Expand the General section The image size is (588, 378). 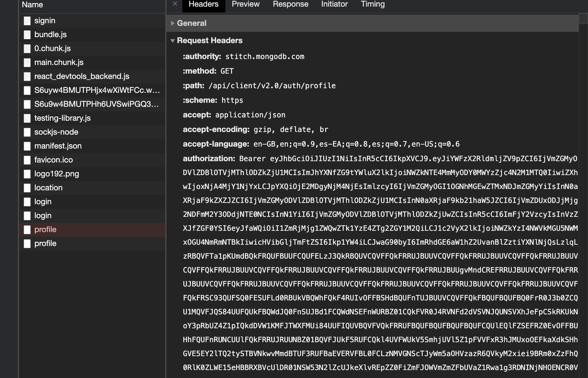tap(172, 23)
